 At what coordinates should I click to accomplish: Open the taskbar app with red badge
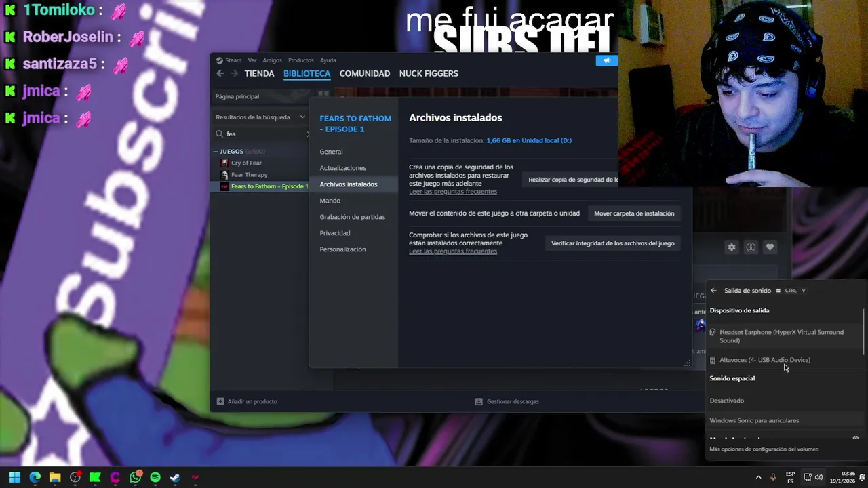75,477
